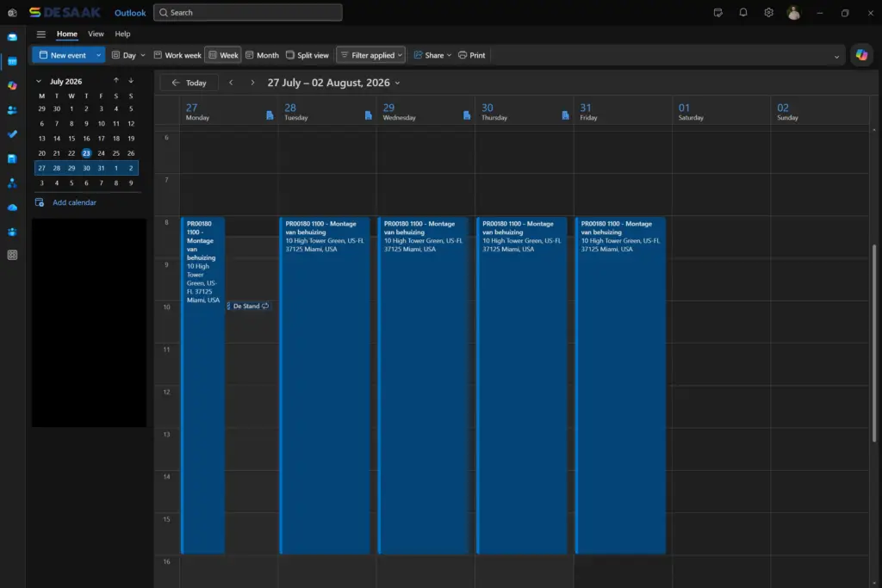The width and height of the screenshot is (882, 588).
Task: Open the New event dropdown arrow
Action: click(98, 55)
